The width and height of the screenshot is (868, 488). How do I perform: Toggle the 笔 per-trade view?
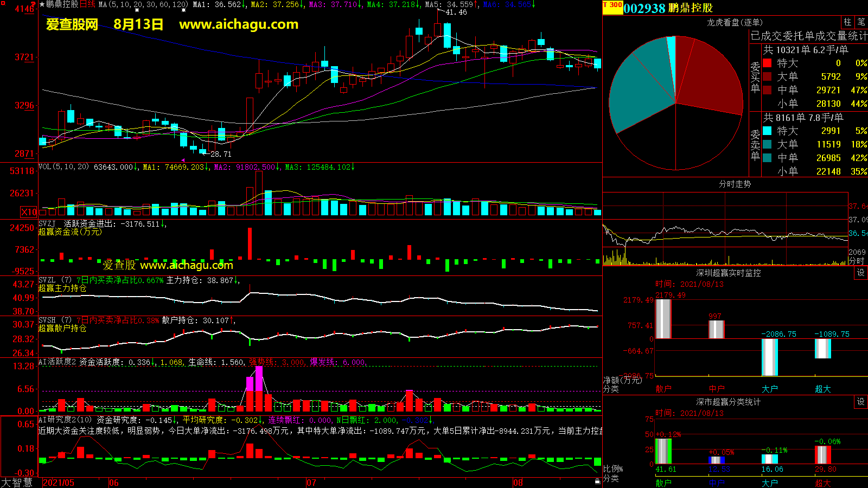(x=861, y=22)
